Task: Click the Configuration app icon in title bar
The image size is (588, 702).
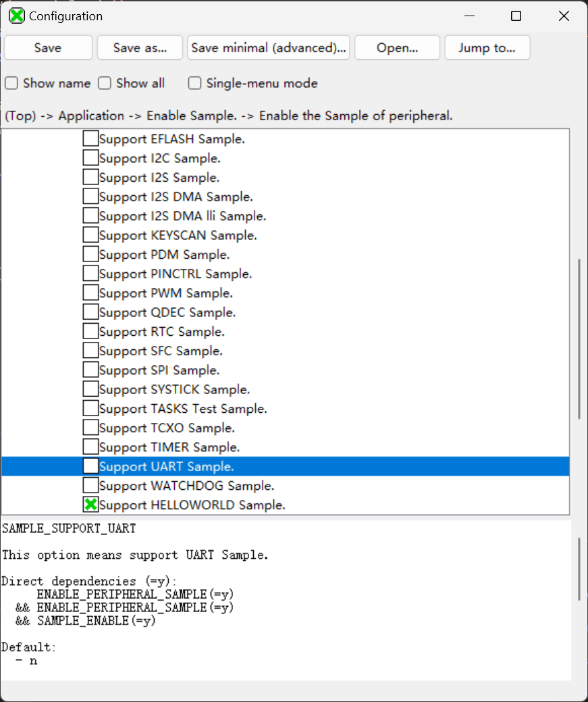Action: [17, 16]
